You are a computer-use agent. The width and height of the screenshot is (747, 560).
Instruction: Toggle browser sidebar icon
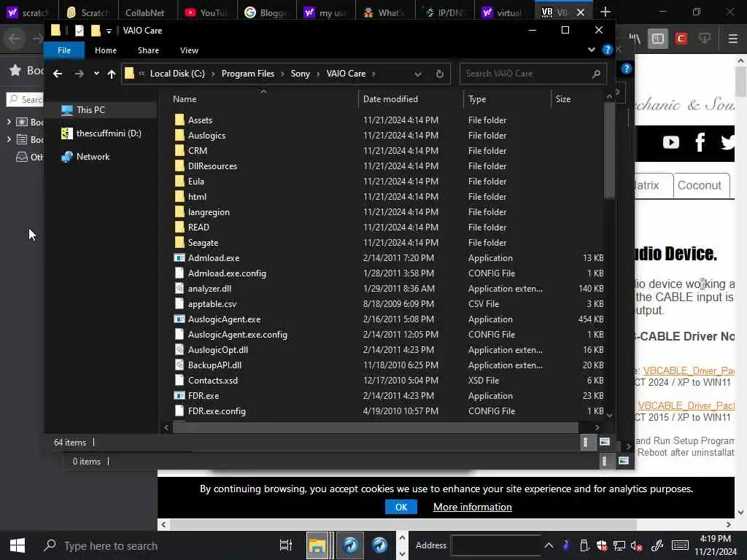(x=658, y=39)
